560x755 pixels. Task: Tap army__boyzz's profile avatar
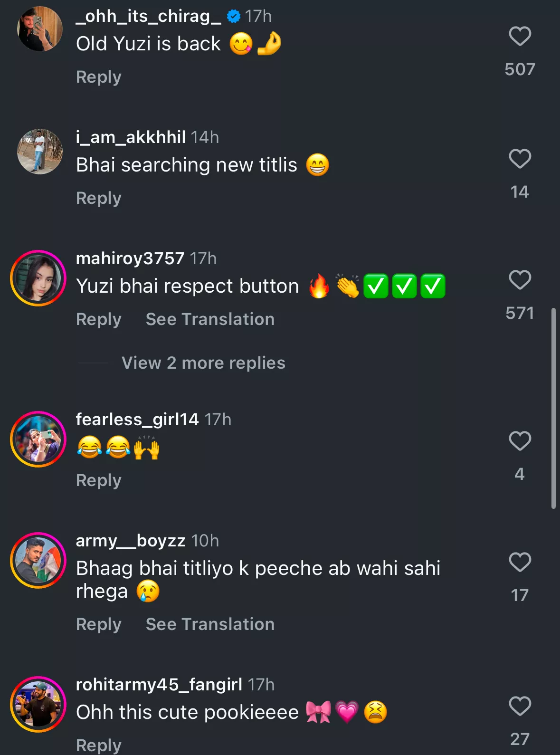(38, 561)
